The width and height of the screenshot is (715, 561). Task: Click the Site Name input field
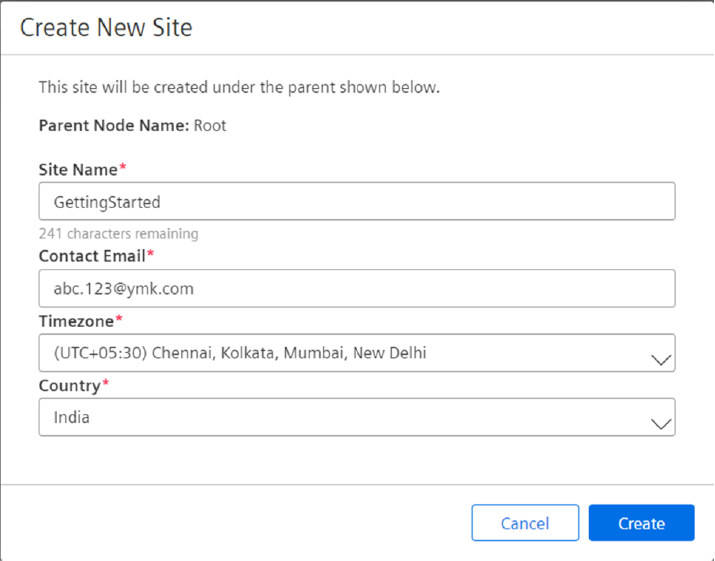coord(357,201)
